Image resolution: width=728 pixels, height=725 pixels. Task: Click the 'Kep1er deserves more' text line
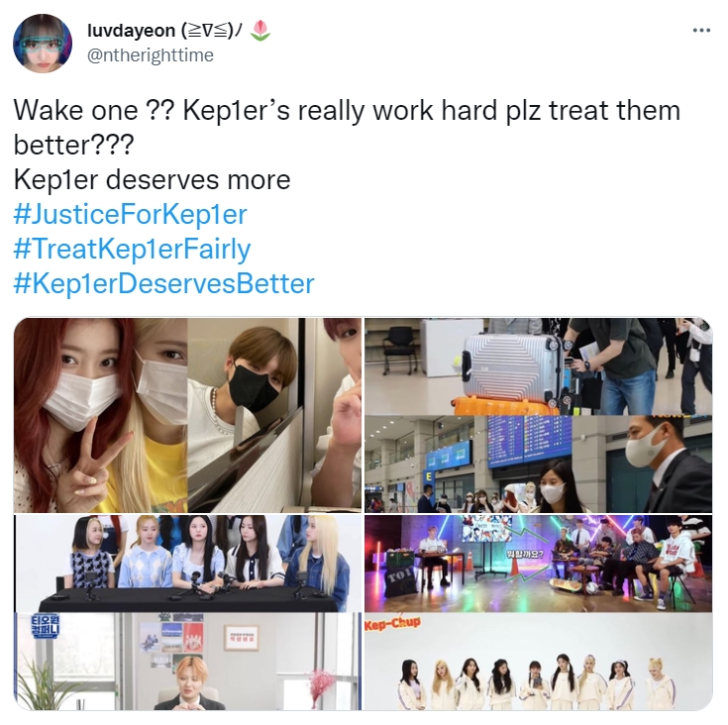[x=152, y=179]
